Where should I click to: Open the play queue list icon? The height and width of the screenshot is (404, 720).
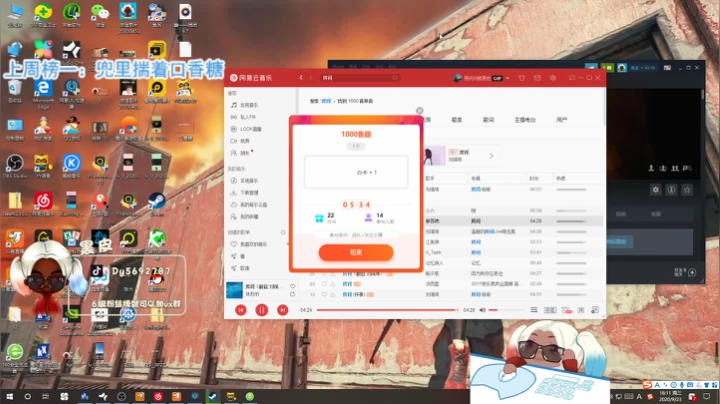(534, 310)
